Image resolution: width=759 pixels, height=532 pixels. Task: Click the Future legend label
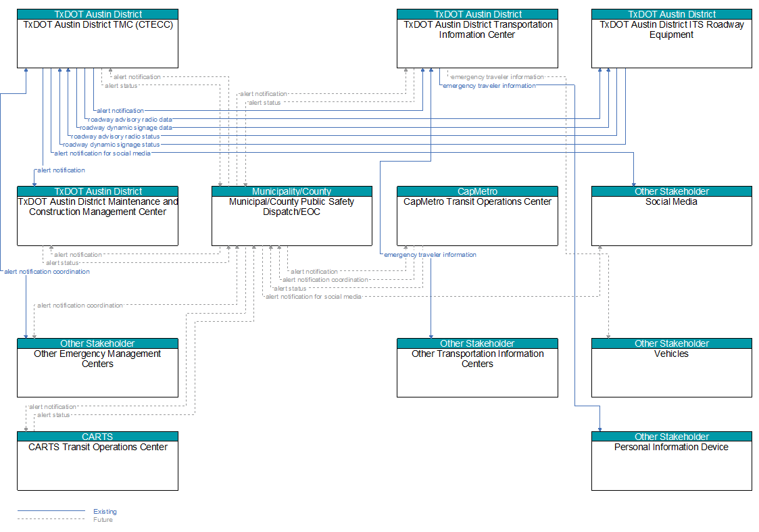coord(103,520)
